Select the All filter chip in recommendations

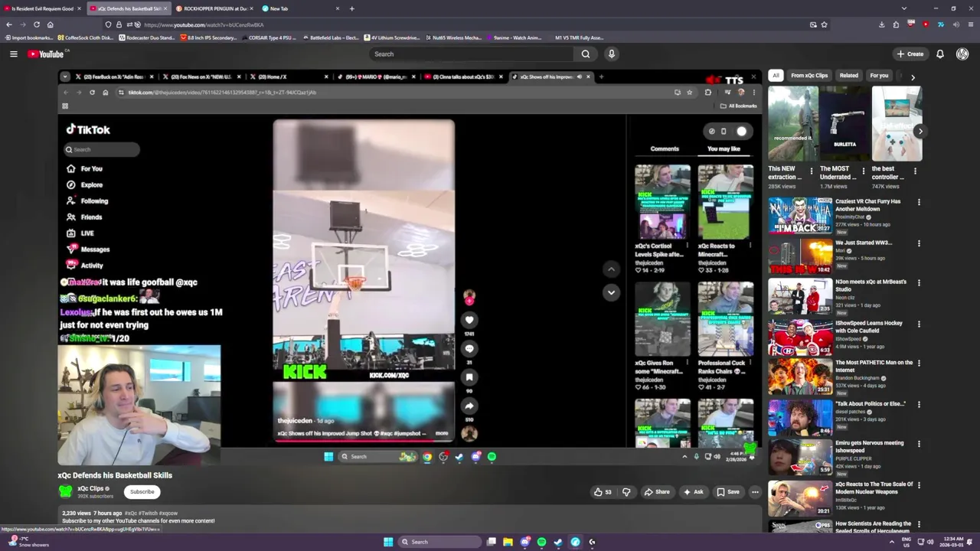776,76
